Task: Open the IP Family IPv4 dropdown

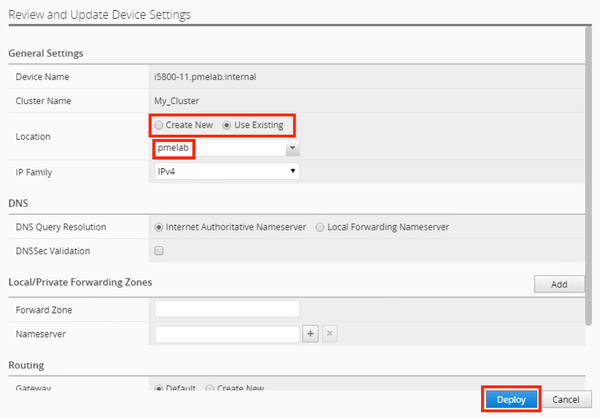Action: pyautogui.click(x=226, y=172)
